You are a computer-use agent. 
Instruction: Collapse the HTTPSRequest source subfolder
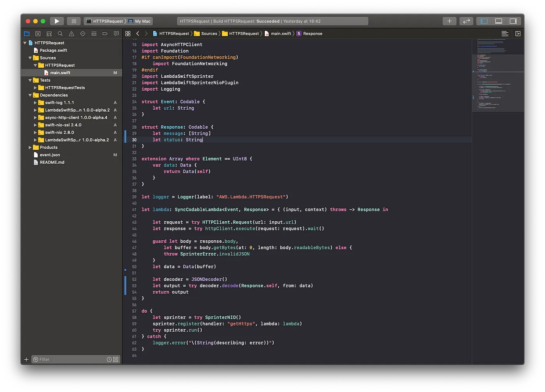click(35, 65)
